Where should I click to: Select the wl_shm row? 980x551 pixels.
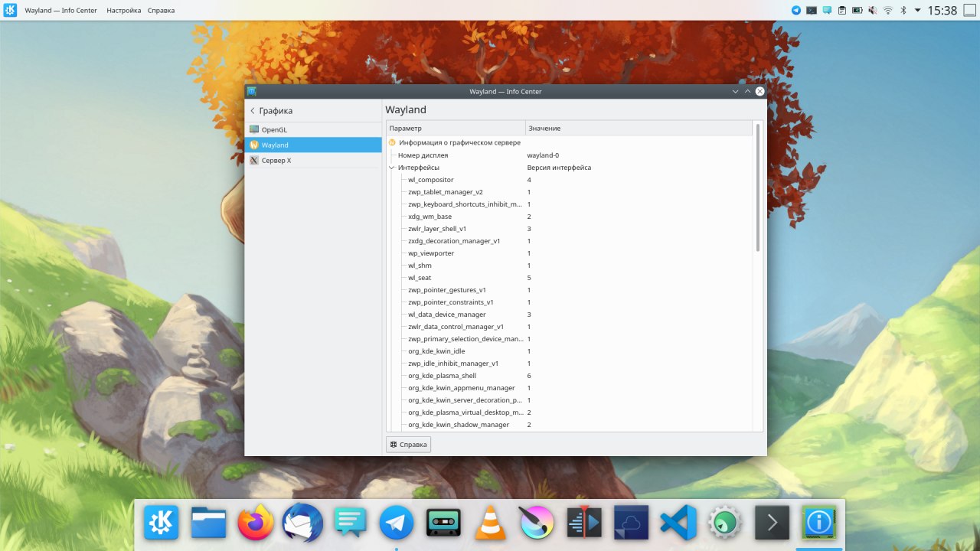tap(570, 266)
